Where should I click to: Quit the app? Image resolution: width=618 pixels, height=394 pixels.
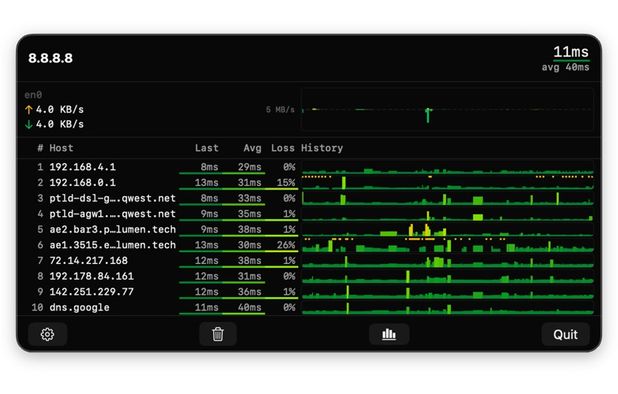565,335
